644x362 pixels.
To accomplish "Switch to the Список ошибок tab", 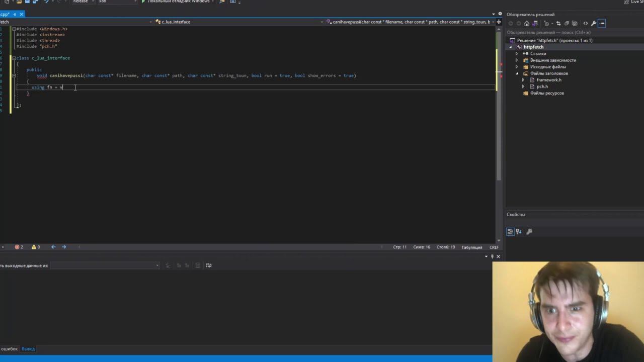I will tap(9, 349).
